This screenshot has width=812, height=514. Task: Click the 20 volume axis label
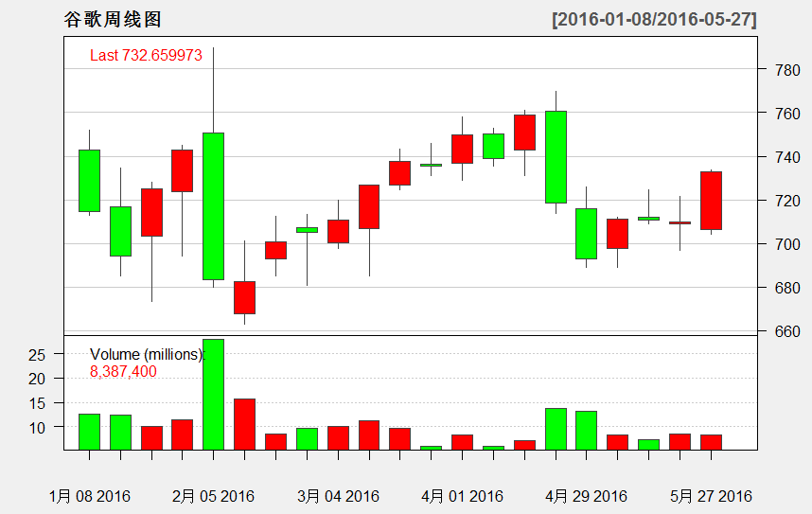[x=37, y=380]
